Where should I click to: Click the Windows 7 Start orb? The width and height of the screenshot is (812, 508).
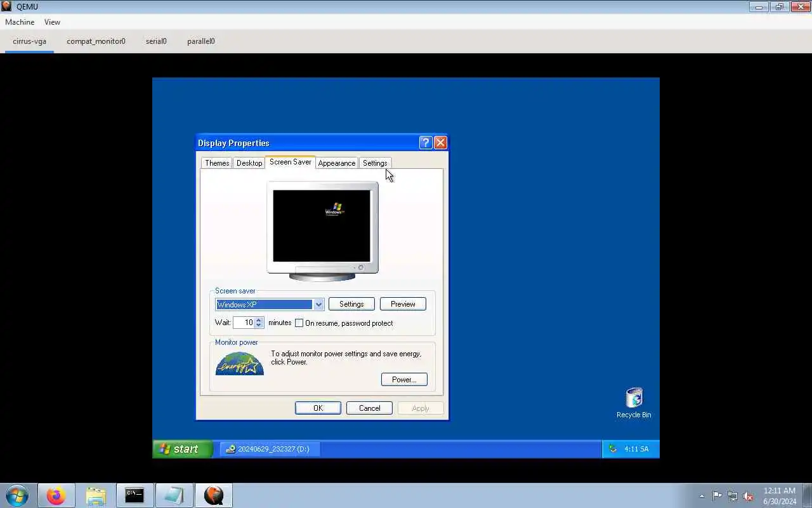(17, 495)
